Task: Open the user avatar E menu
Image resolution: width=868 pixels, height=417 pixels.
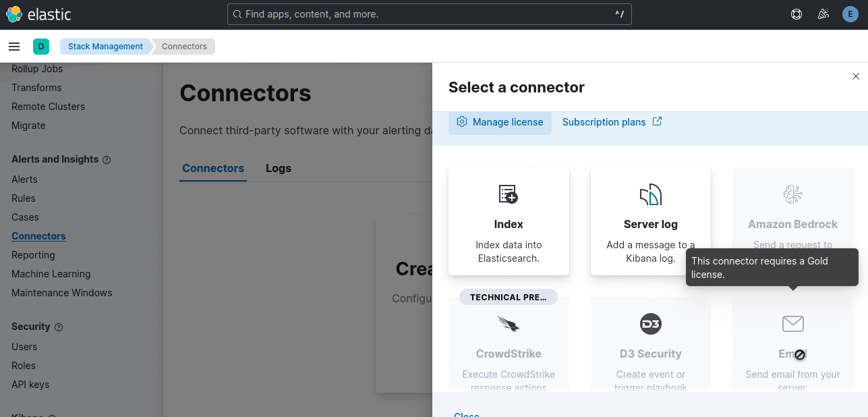Action: point(850,14)
